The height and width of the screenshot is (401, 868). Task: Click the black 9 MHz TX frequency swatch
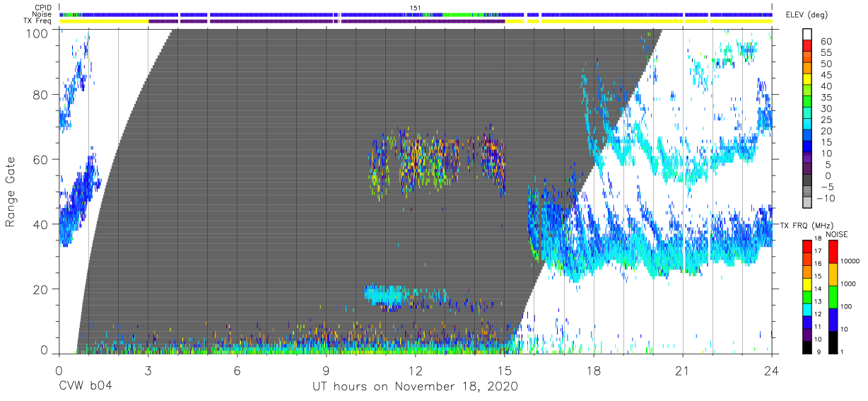[x=807, y=347]
